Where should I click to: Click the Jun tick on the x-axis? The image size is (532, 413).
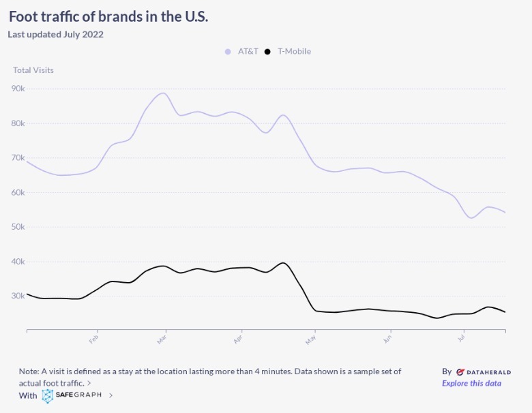pyautogui.click(x=388, y=337)
